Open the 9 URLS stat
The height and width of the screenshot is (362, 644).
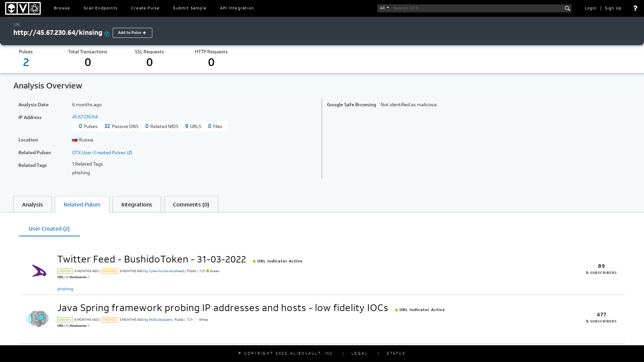(x=193, y=126)
